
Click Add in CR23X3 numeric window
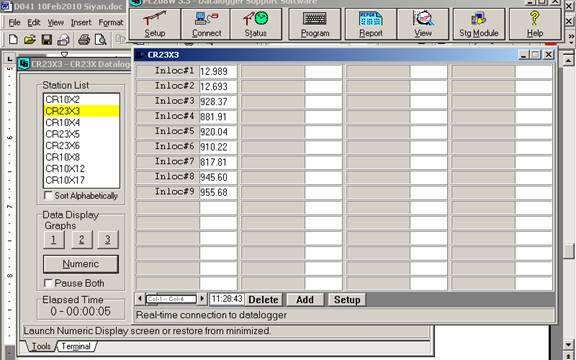[x=305, y=299]
